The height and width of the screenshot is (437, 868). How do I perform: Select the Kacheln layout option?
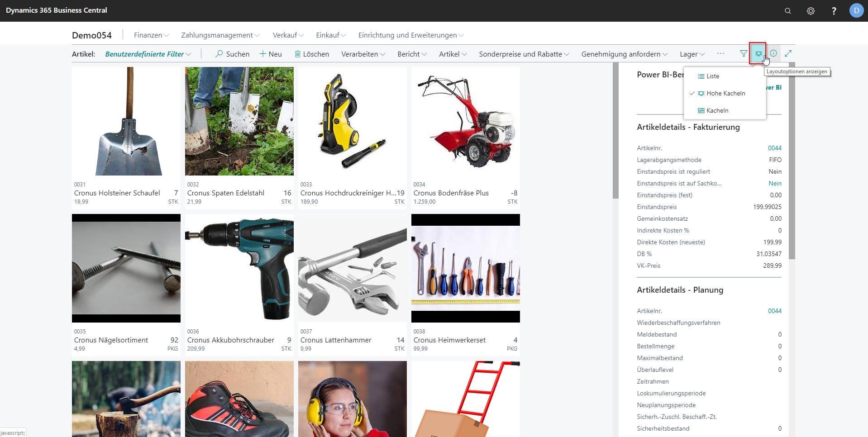click(725, 110)
